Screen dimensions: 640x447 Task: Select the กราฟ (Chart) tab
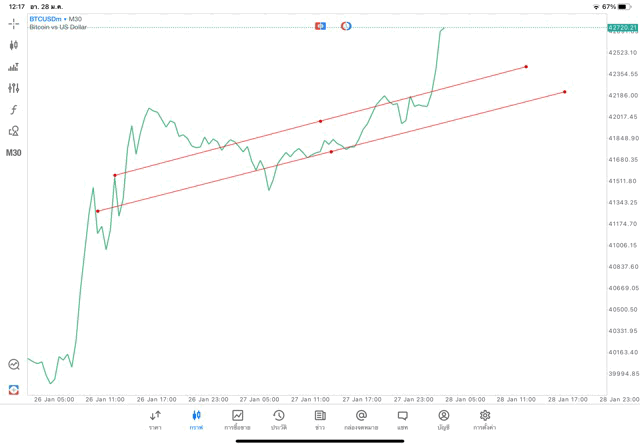pyautogui.click(x=196, y=420)
